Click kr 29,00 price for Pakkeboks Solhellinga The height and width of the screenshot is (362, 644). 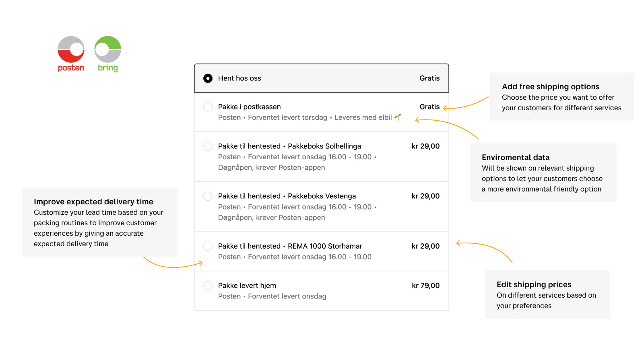425,146
